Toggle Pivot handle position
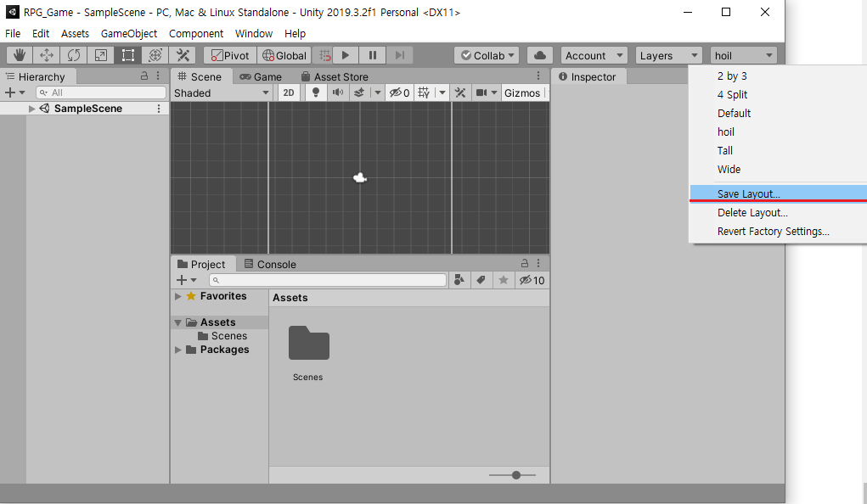867x504 pixels. 230,55
